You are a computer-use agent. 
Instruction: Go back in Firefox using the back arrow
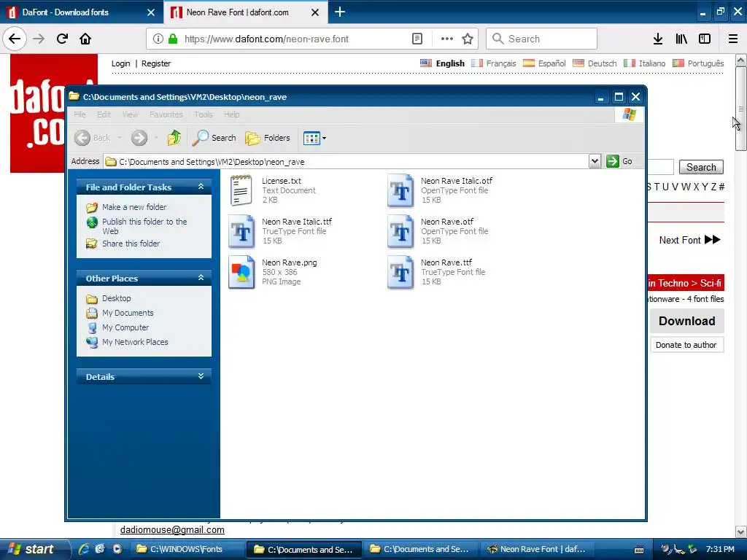click(x=15, y=39)
